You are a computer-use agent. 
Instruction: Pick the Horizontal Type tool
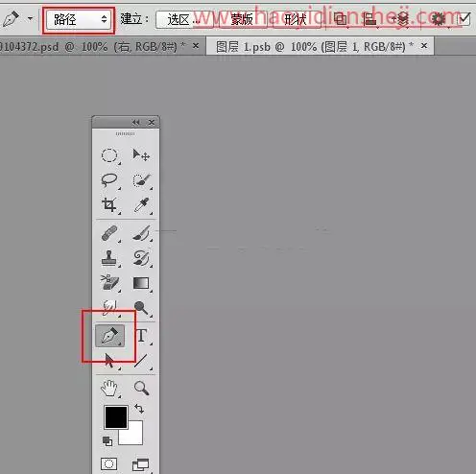point(141,336)
